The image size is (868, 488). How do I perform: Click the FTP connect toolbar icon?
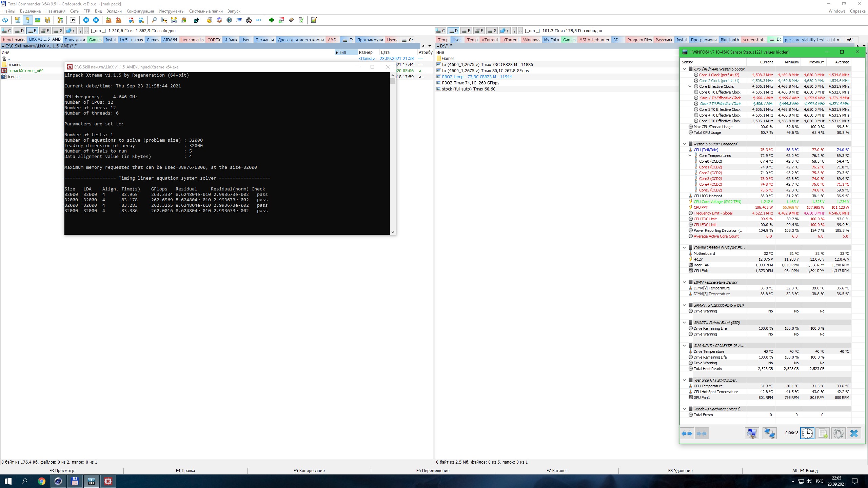click(131, 20)
